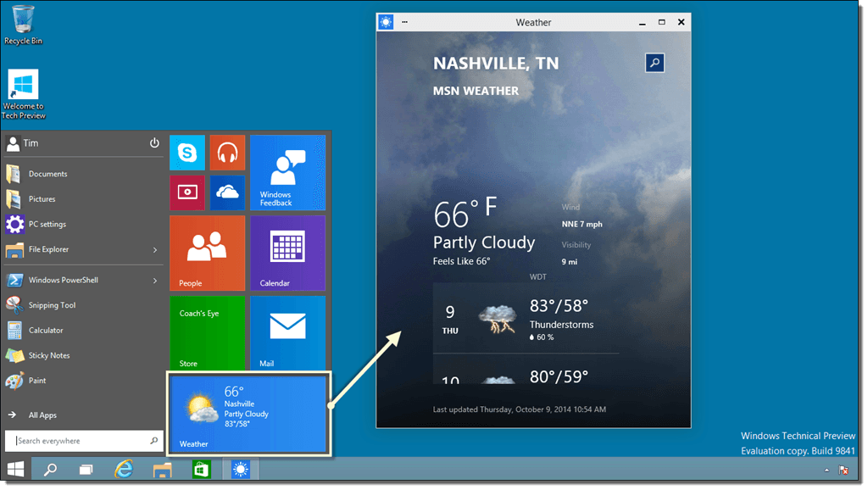Select Snipping Tool in Start menu

(52, 305)
